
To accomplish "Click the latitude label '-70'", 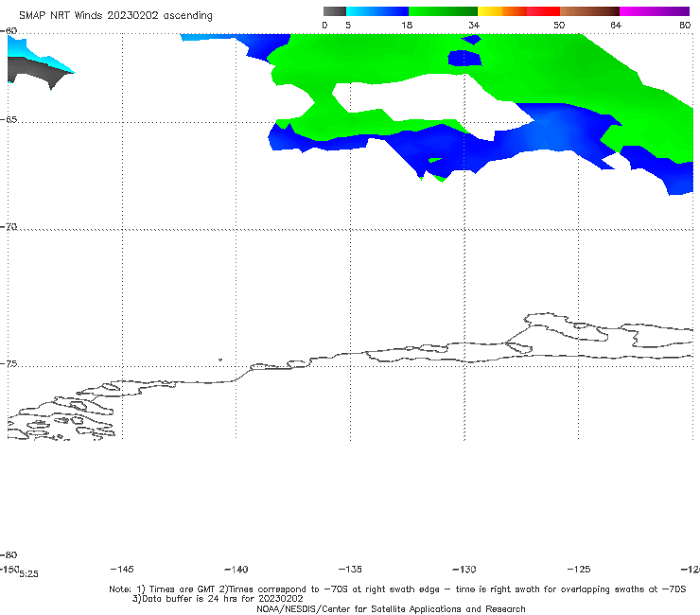I will pyautogui.click(x=9, y=227).
